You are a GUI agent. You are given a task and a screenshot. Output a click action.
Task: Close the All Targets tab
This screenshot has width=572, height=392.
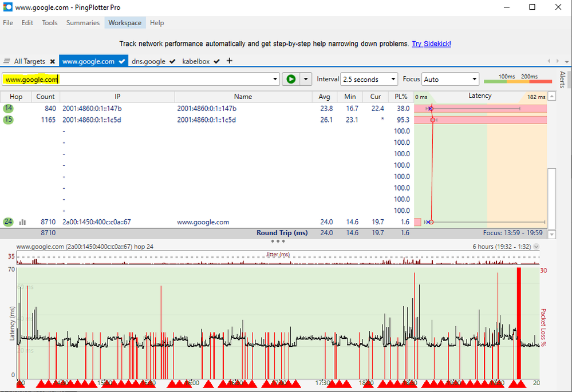click(53, 61)
